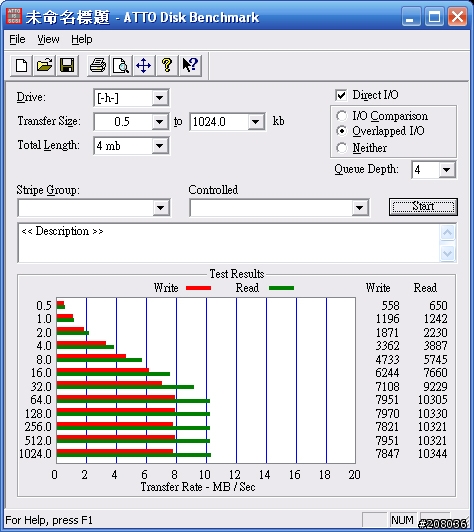Open the Stripe Group combo box
474x532 pixels.
[94, 208]
